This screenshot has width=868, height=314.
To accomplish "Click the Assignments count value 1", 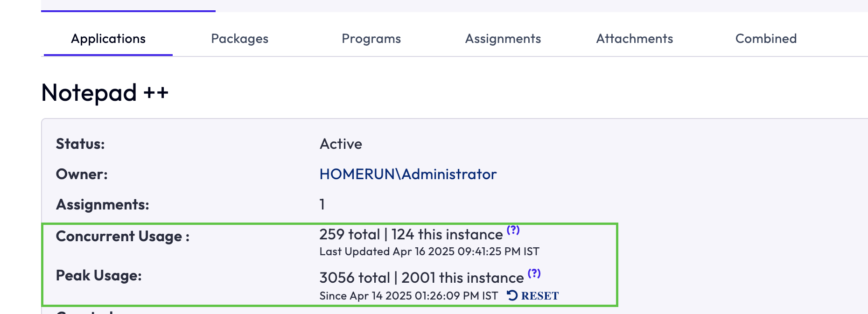I will tap(322, 204).
